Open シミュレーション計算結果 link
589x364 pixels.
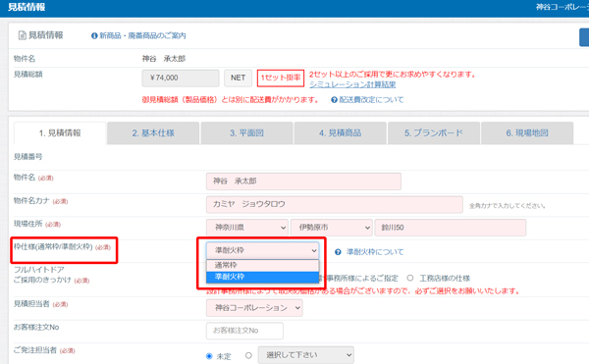pyautogui.click(x=352, y=84)
